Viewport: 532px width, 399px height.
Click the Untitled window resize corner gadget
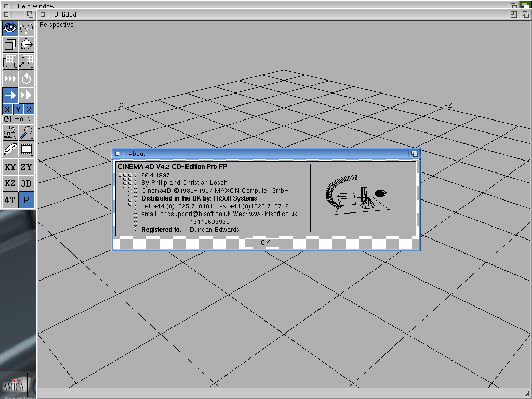526,393
